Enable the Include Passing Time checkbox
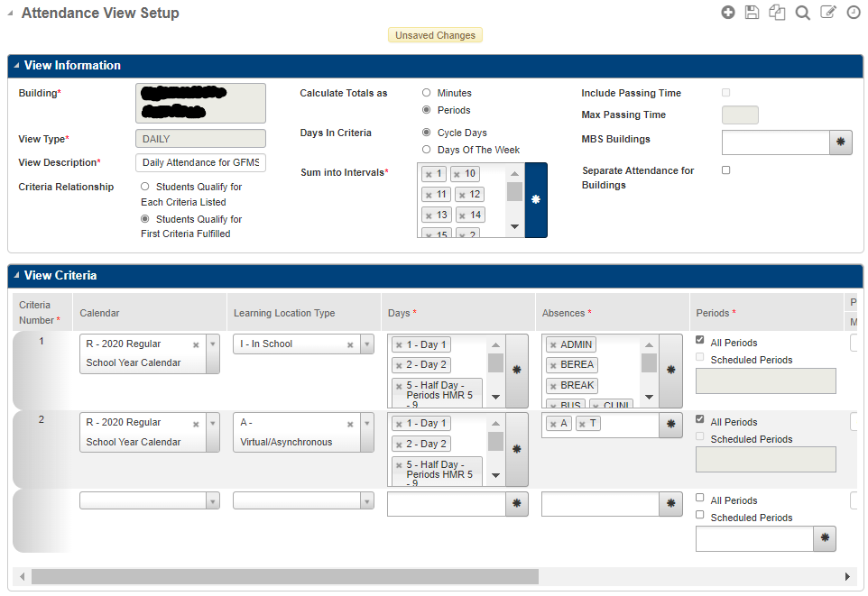The image size is (868, 596). tap(725, 92)
